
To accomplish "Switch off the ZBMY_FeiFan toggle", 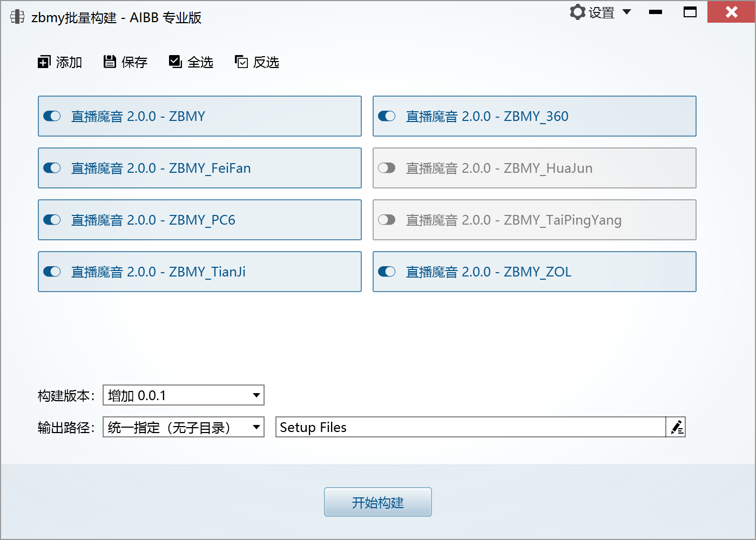I will click(52, 168).
